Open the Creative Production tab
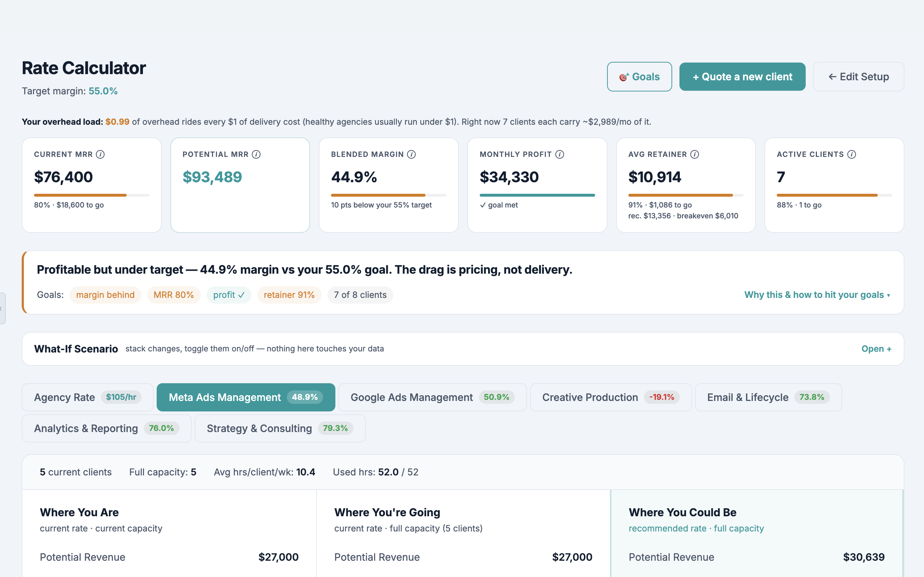This screenshot has height=577, width=924. [x=611, y=397]
